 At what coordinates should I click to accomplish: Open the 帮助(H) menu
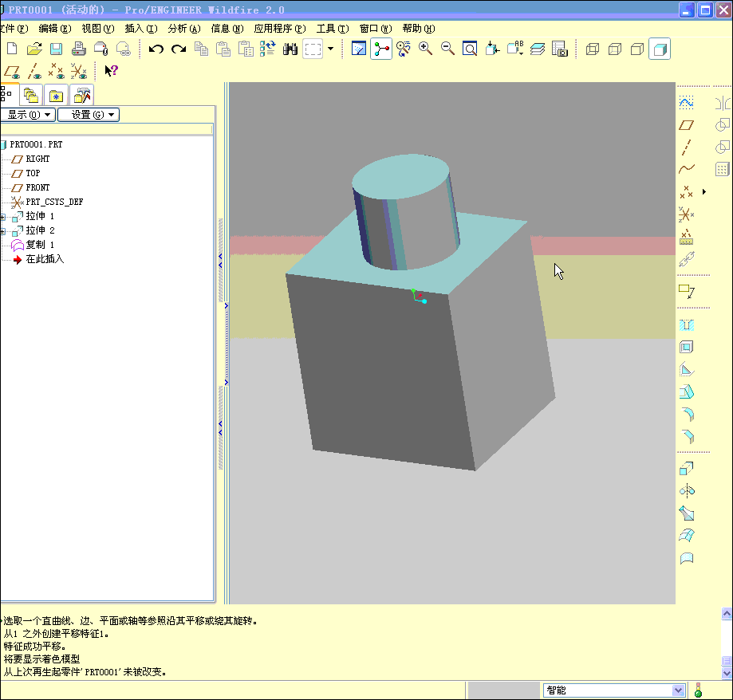tap(419, 29)
